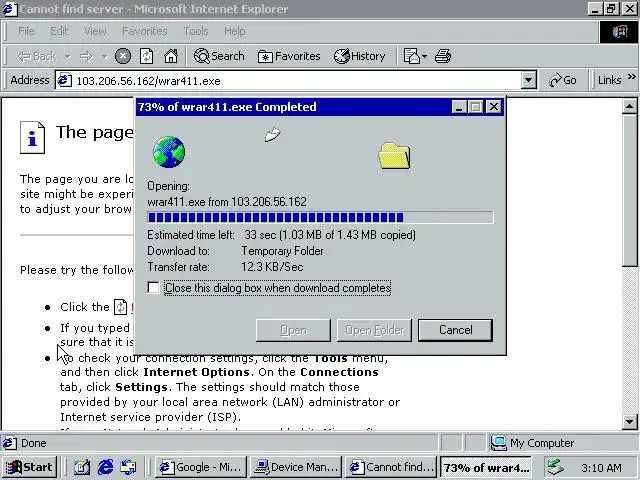Click the page icon in address bar
640x480 pixels.
click(64, 80)
